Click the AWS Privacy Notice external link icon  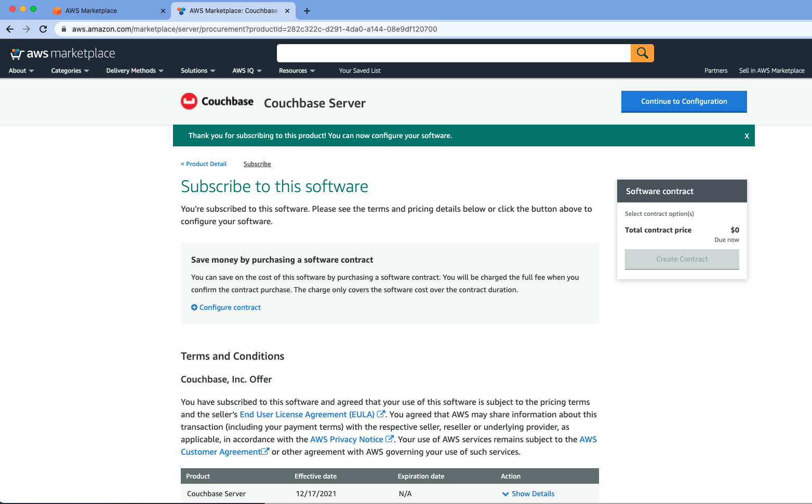[390, 439]
